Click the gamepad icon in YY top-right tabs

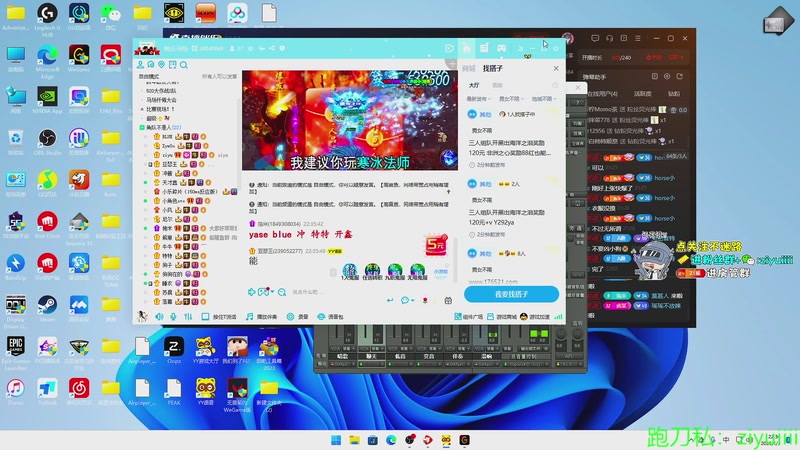[x=502, y=48]
